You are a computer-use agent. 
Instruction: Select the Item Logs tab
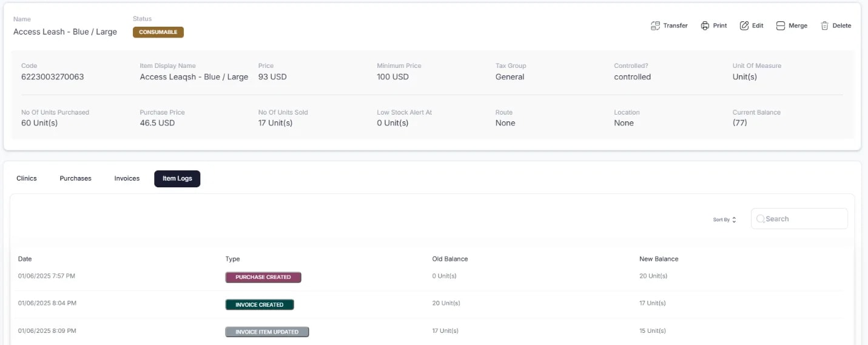[x=177, y=178]
